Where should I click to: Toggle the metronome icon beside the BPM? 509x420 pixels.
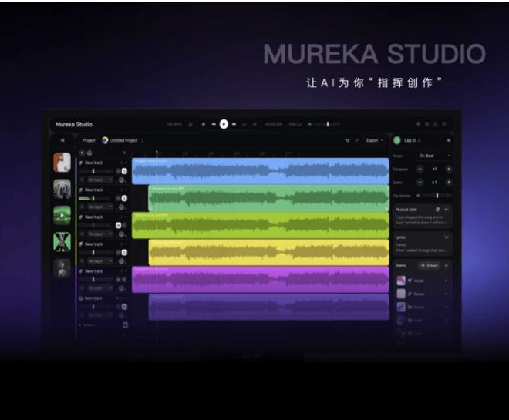(x=190, y=124)
